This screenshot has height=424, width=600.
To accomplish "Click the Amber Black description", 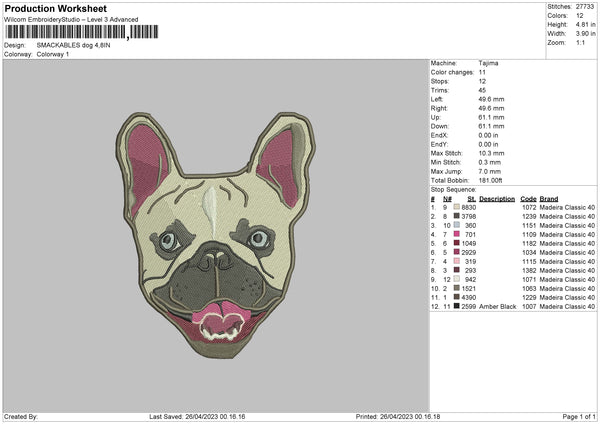I will point(497,307).
